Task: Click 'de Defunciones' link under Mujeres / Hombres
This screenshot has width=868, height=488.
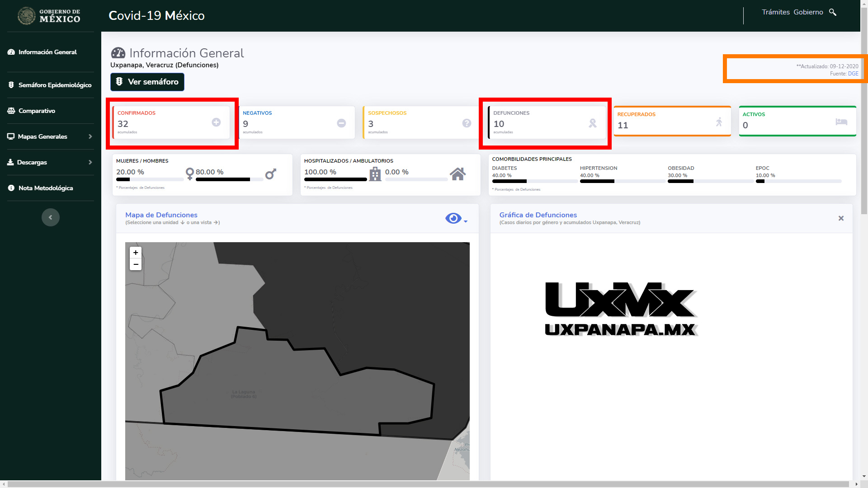Action: (x=152, y=188)
